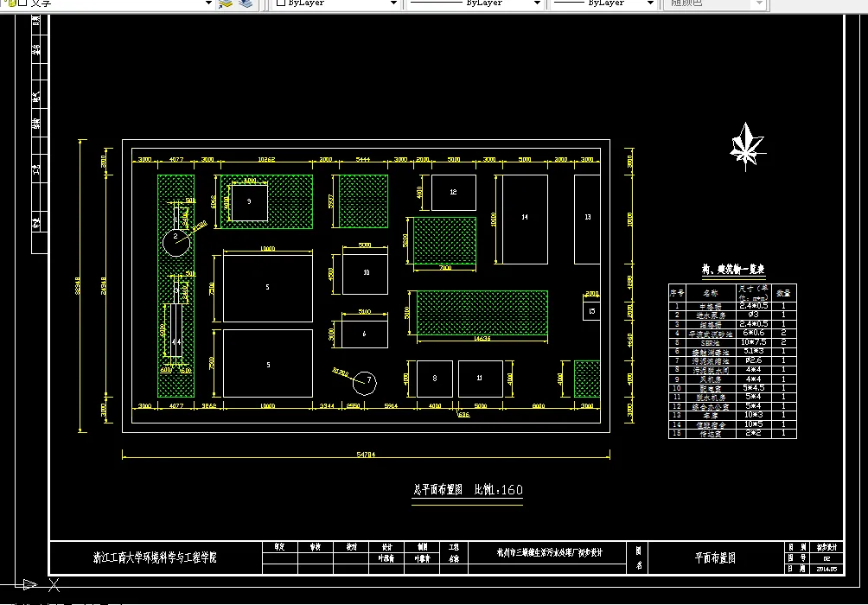Image resolution: width=868 pixels, height=605 pixels.
Task: Select the bottom dimension text 5944
Action: pos(391,405)
